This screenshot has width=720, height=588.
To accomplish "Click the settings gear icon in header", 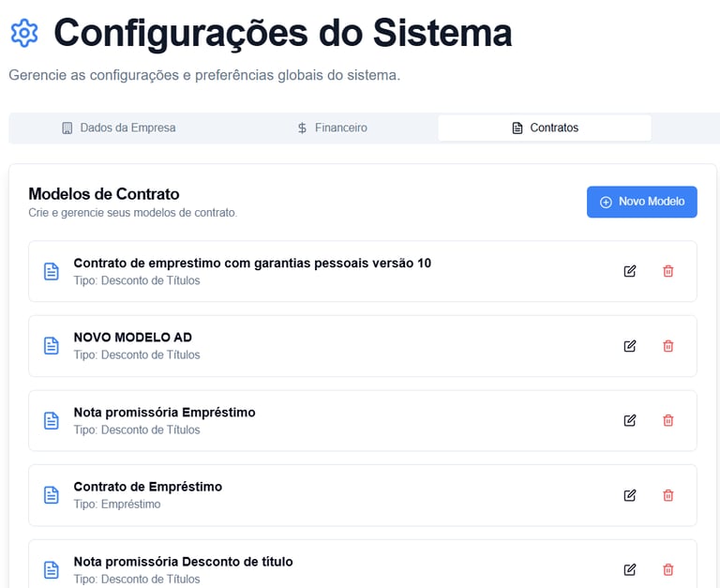I will tap(24, 34).
